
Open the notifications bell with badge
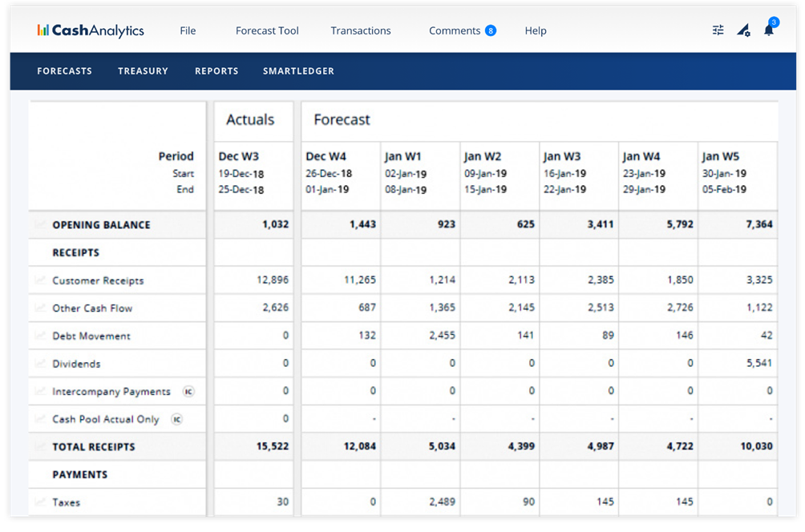coord(768,30)
